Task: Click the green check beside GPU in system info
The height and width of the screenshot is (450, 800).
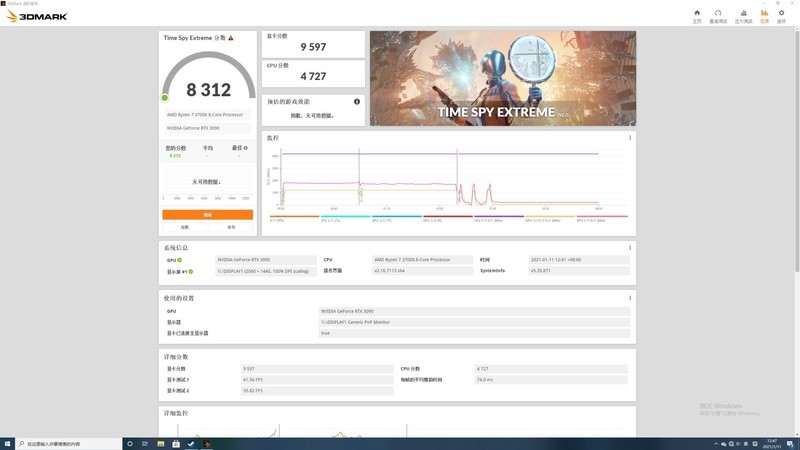Action: point(180,260)
